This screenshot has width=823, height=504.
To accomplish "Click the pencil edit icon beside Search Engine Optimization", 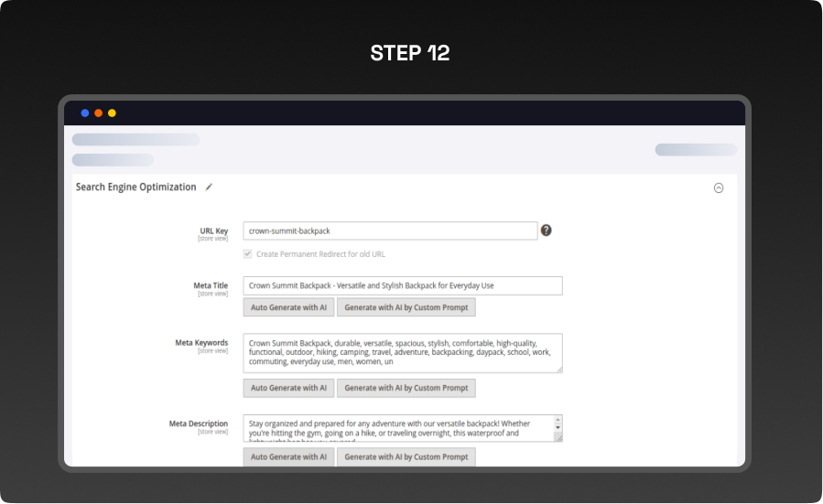I will 209,187.
